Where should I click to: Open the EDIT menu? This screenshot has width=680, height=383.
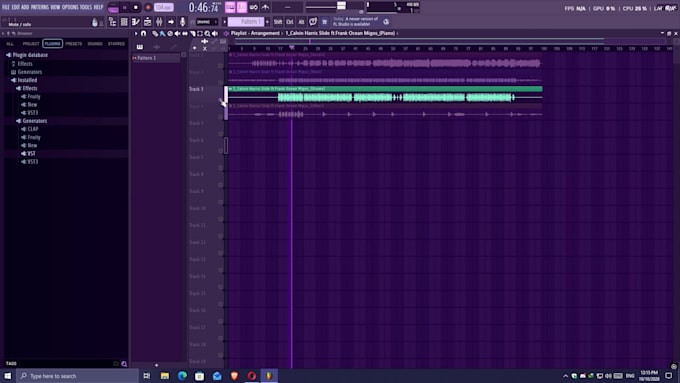(15, 7)
